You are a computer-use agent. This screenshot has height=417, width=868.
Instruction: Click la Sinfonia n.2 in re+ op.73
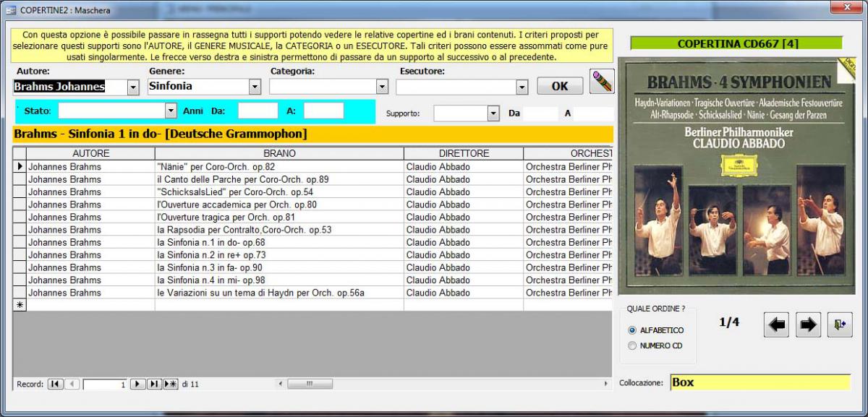279,255
